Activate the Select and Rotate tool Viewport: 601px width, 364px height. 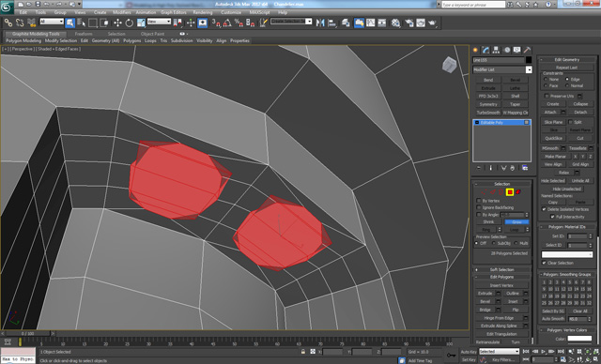pyautogui.click(x=130, y=23)
